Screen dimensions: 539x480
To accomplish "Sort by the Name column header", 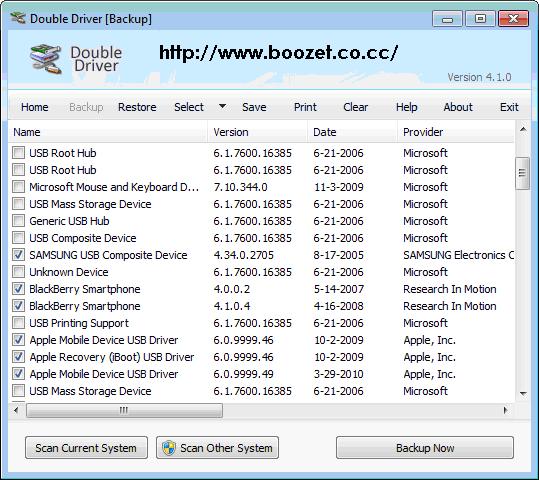I will pyautogui.click(x=108, y=132).
